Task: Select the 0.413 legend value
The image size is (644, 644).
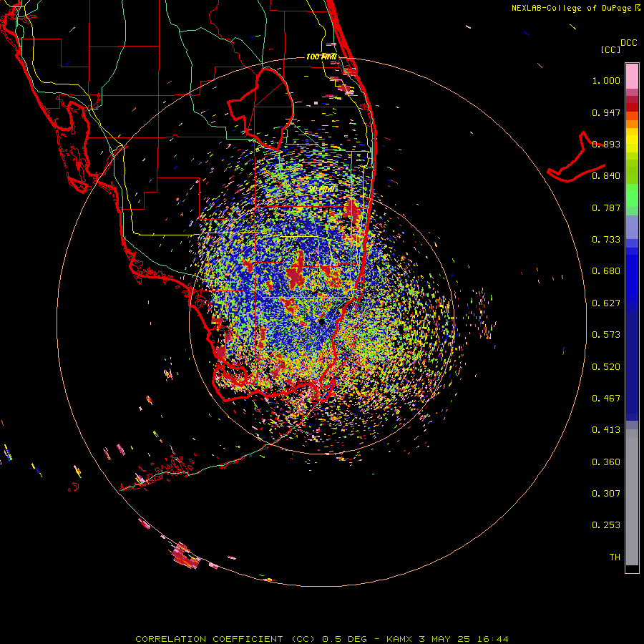Action: pyautogui.click(x=606, y=430)
